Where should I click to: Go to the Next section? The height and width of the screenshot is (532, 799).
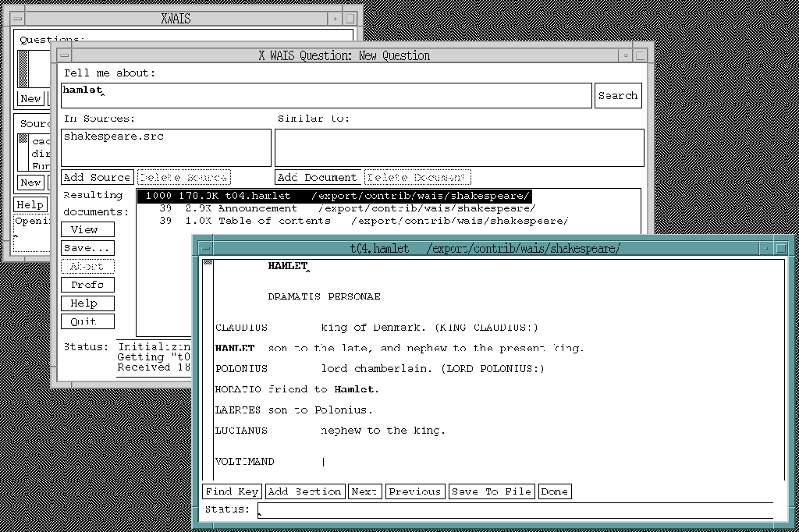click(364, 491)
